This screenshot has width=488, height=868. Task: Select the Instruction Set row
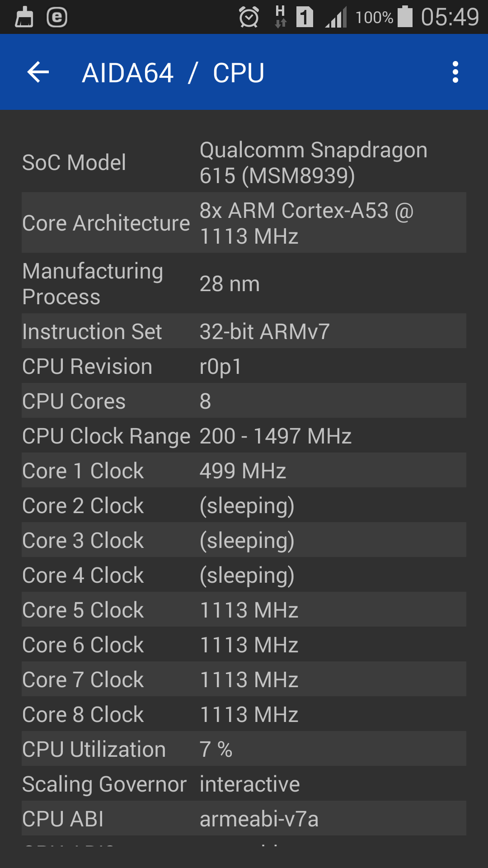coord(244,331)
